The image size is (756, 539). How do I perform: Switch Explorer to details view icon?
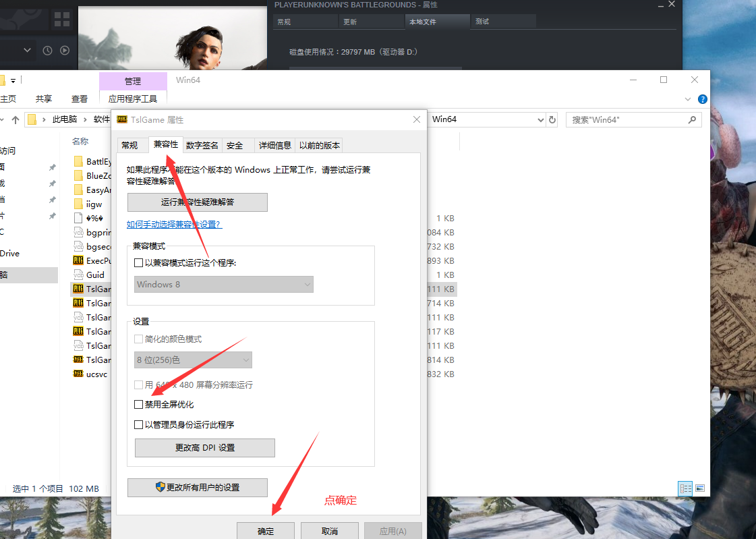(685, 488)
